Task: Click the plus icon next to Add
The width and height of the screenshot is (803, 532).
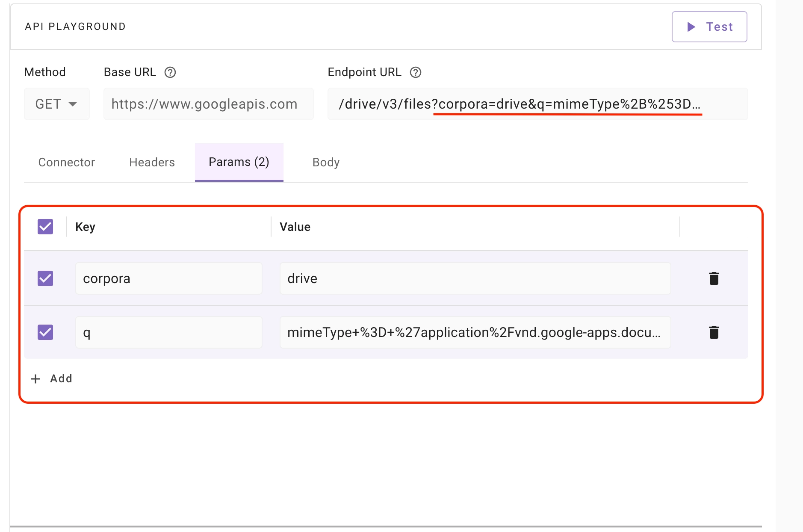Action: (x=36, y=379)
